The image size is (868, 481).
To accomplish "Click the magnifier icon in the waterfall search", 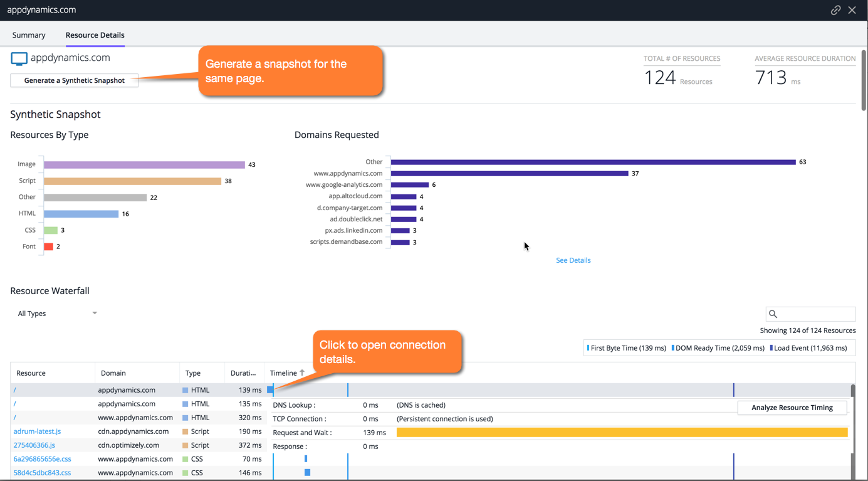I will coord(773,314).
